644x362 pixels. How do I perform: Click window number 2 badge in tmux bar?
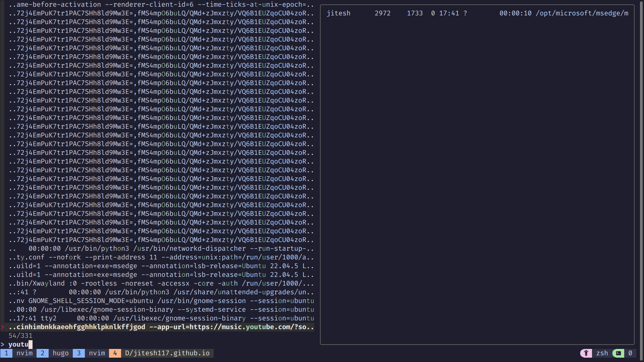pyautogui.click(x=43, y=353)
